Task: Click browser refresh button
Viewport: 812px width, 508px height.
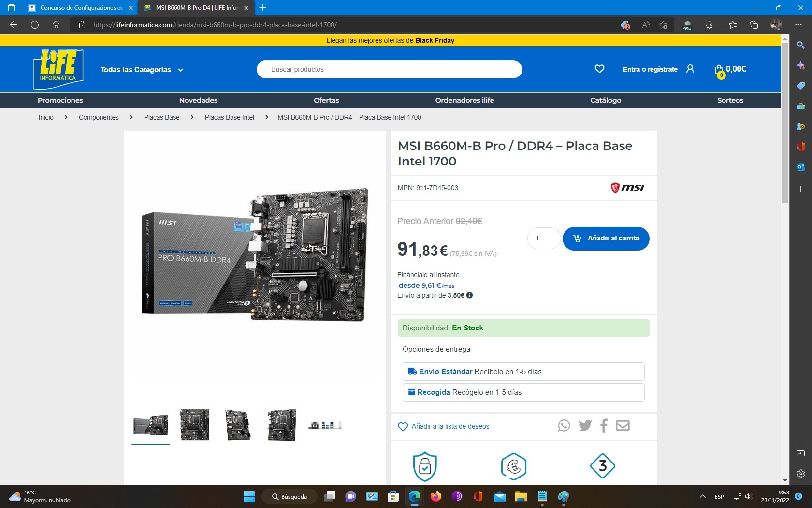Action: coord(35,25)
